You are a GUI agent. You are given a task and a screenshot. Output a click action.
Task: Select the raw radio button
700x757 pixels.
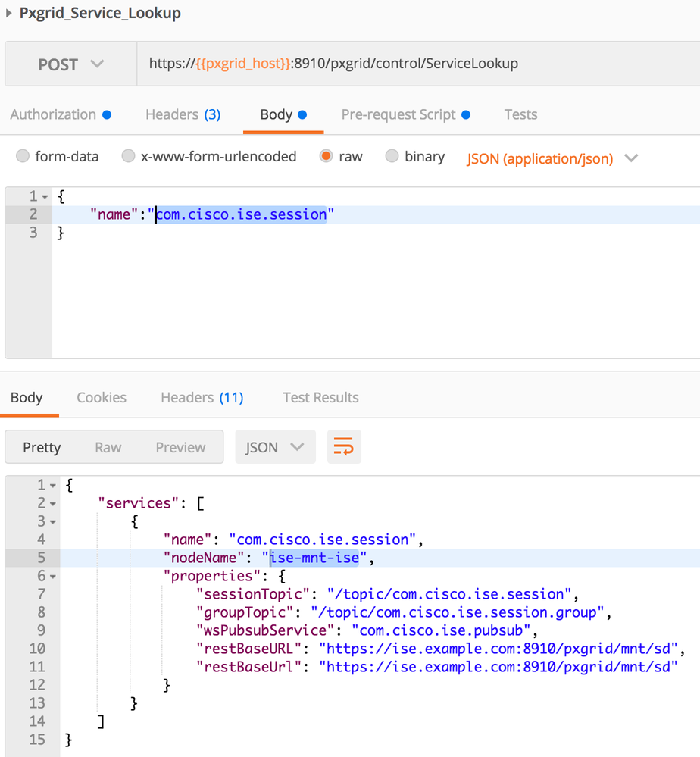tap(326, 156)
